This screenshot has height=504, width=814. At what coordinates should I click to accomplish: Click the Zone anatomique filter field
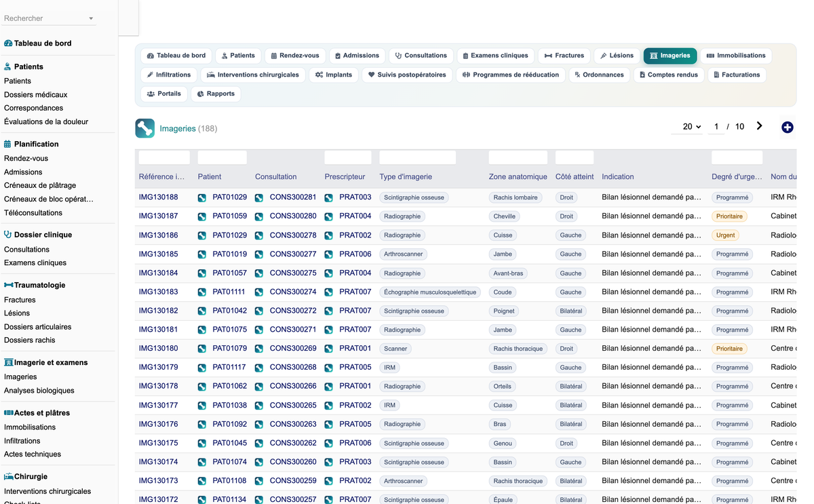pyautogui.click(x=518, y=157)
